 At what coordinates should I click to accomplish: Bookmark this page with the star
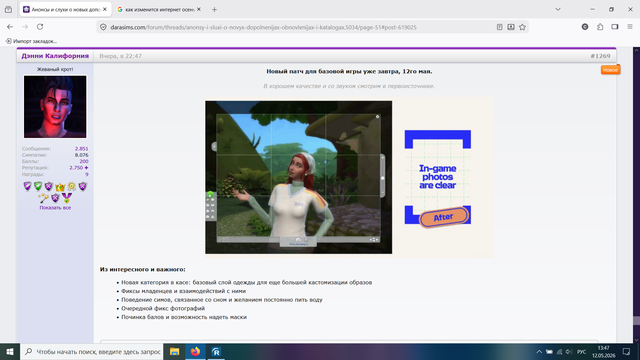[522, 27]
